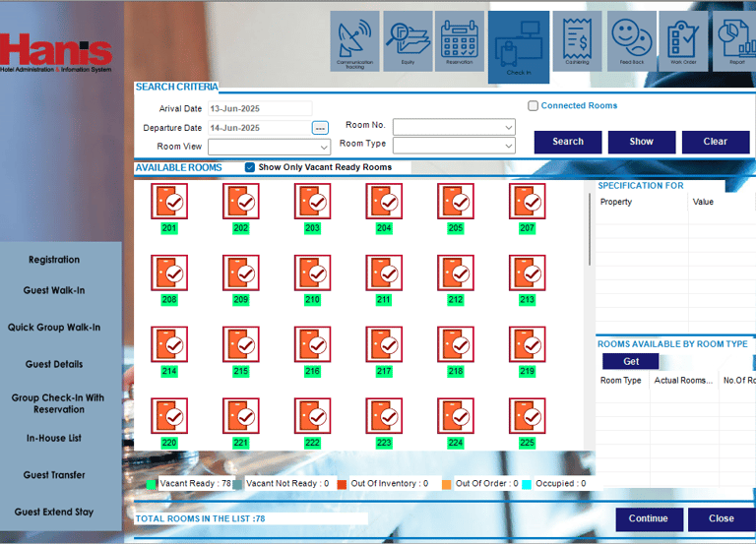The height and width of the screenshot is (544, 756).
Task: Click the Out Of Inventory red swatch
Action: click(342, 484)
